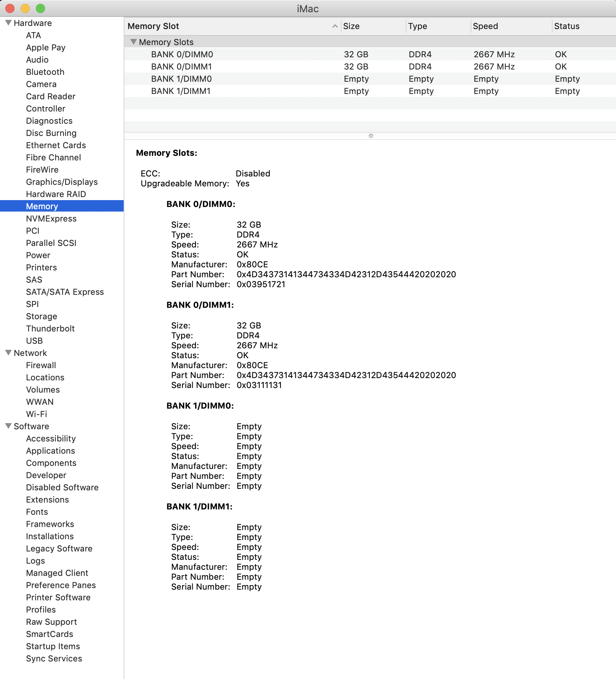Open WWAN under Network
The height and width of the screenshot is (679, 616).
pos(40,402)
